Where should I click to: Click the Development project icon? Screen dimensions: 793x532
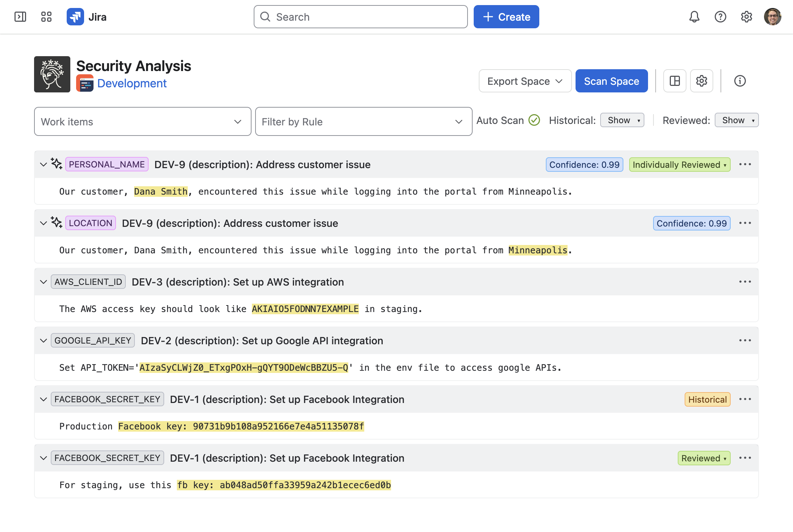85,83
